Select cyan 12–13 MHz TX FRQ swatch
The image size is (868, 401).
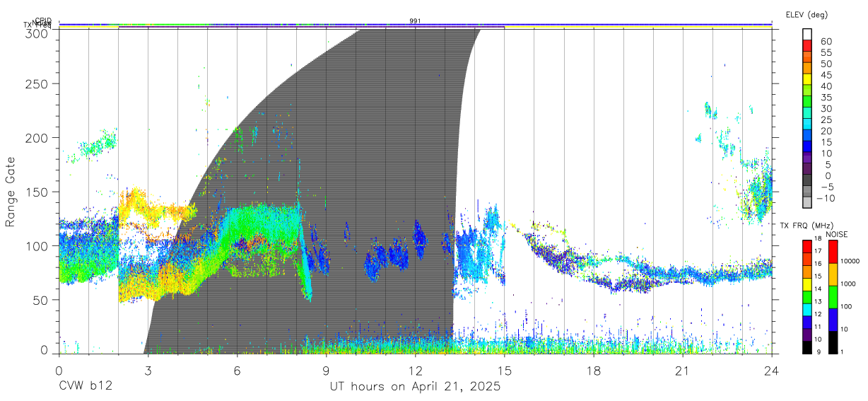(x=807, y=310)
